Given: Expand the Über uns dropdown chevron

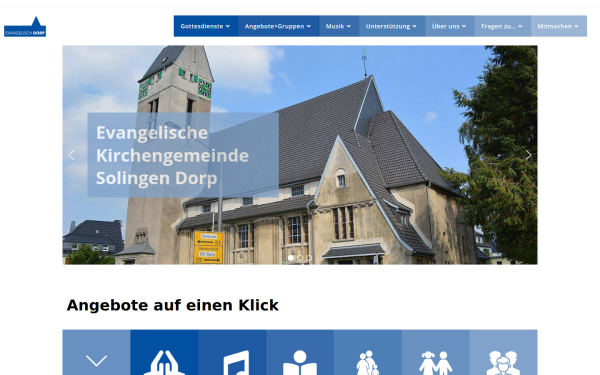Looking at the screenshot, I should pos(464,26).
